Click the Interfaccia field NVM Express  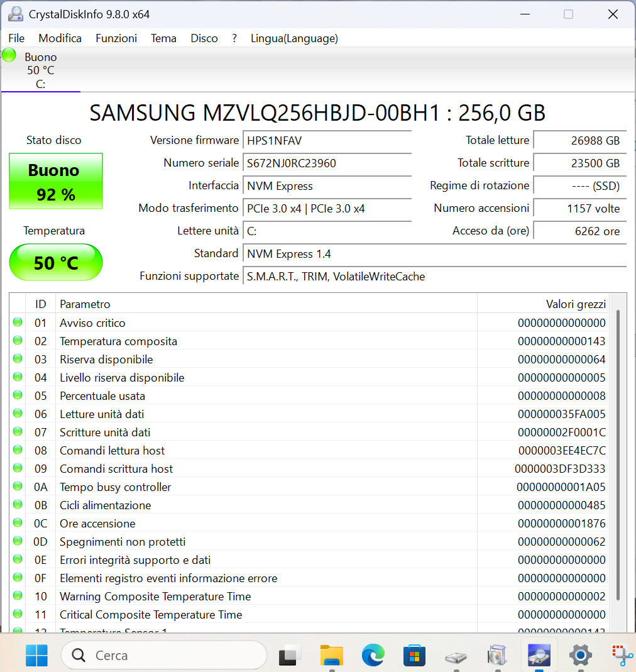point(327,186)
